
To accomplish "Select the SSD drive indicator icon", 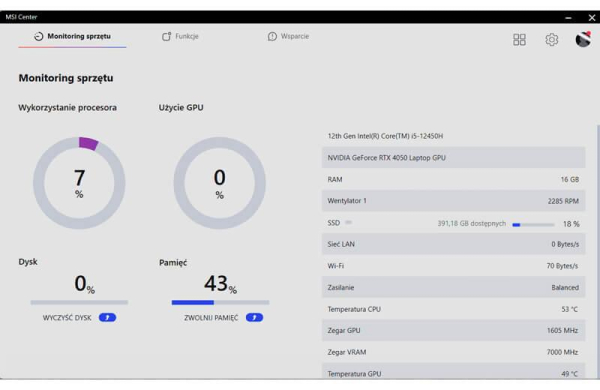I will [x=349, y=222].
